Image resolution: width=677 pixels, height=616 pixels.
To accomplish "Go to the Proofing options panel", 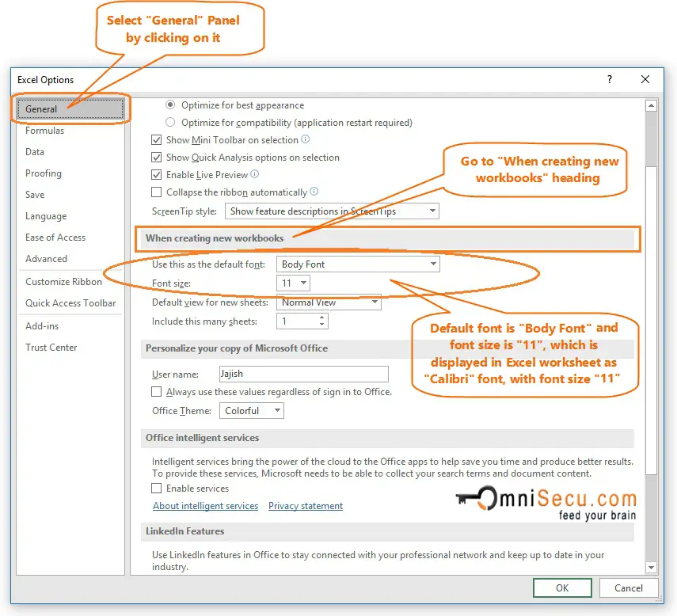I will point(44,173).
